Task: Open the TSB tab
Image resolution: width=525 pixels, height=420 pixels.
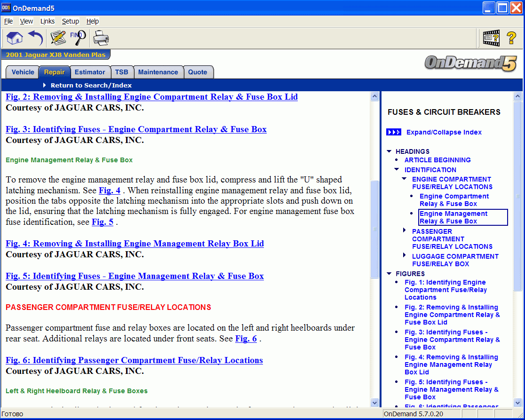Action: [121, 72]
